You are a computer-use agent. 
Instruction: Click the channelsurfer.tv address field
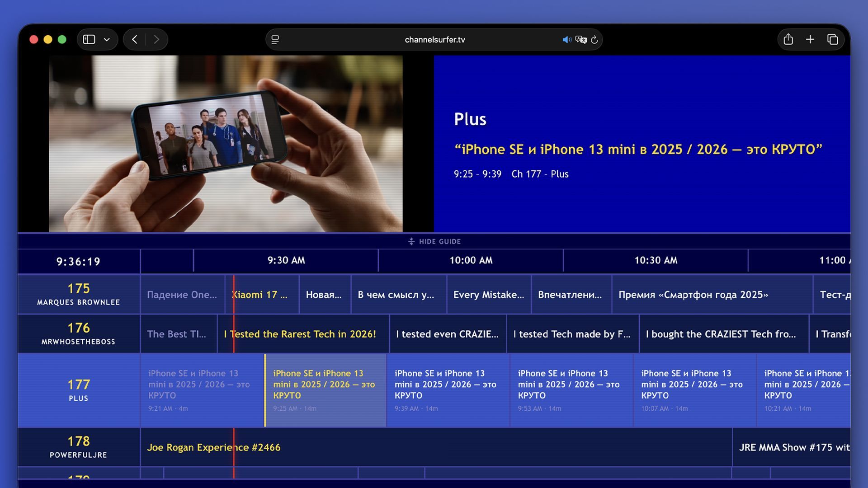(434, 40)
